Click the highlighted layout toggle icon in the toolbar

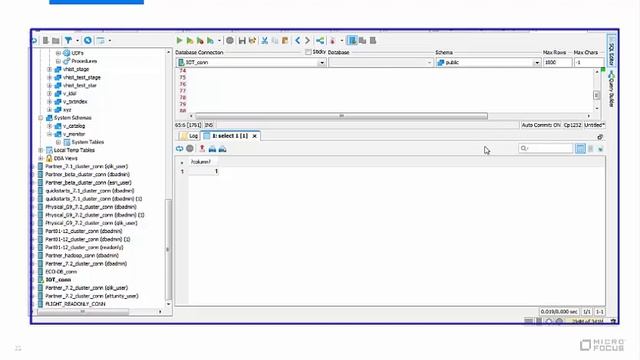[x=352, y=40]
